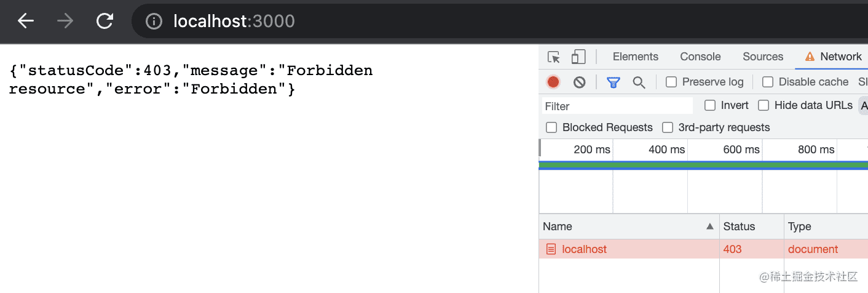Open network search magnifier
The width and height of the screenshot is (868, 293).
coord(639,82)
